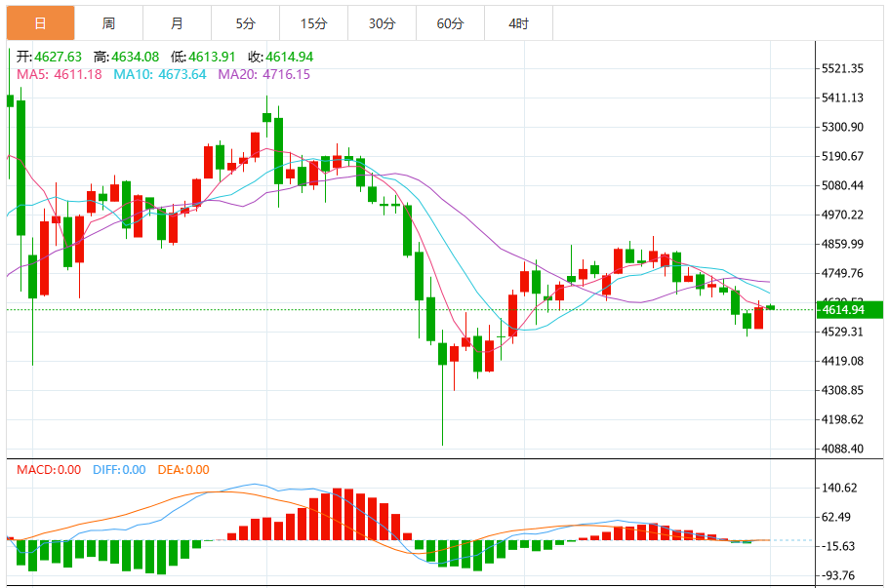Switch to the 4时 four-hour tab

(x=519, y=23)
